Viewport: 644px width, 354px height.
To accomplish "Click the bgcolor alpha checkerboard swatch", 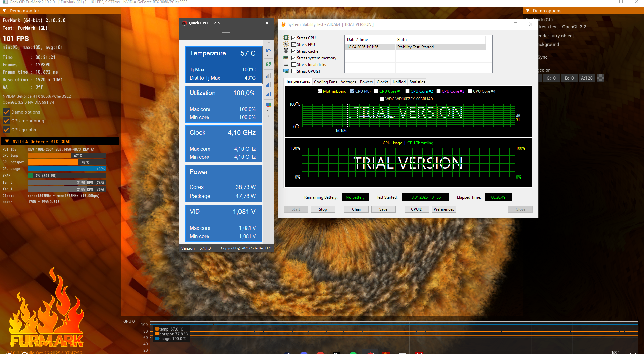I will point(600,78).
